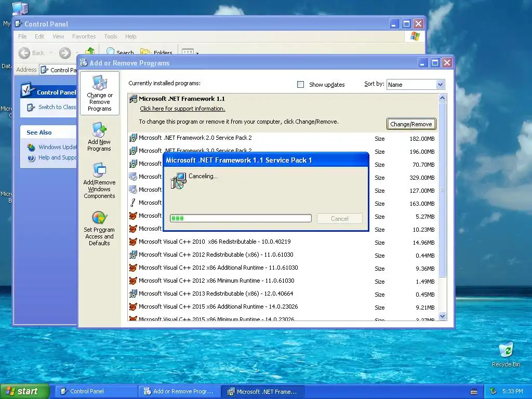Click Help and Support question mark icon

tap(31, 158)
